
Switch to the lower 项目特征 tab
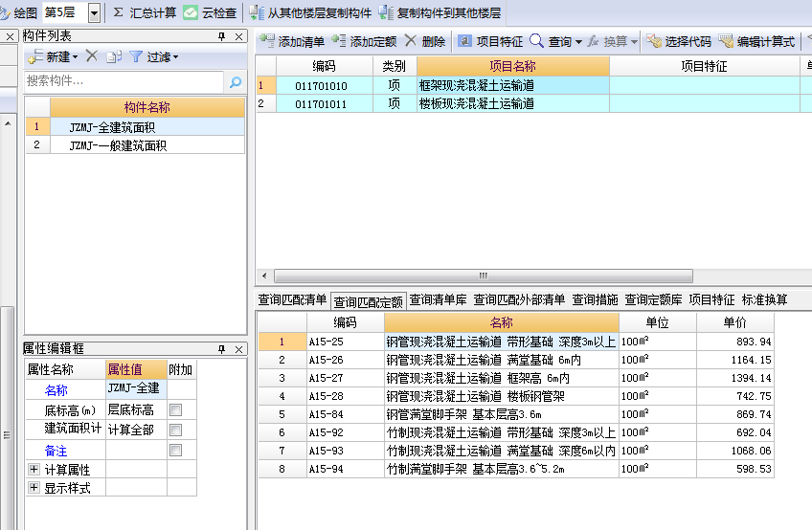(x=712, y=299)
